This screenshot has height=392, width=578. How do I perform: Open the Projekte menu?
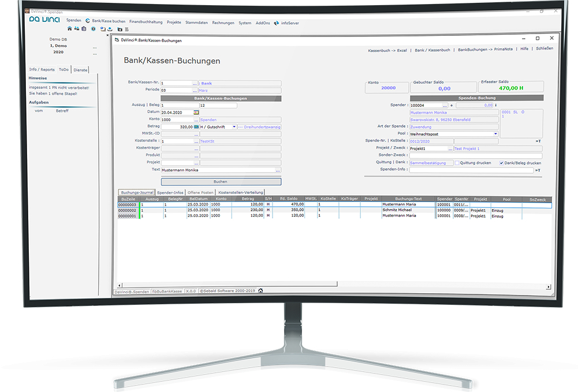174,22
